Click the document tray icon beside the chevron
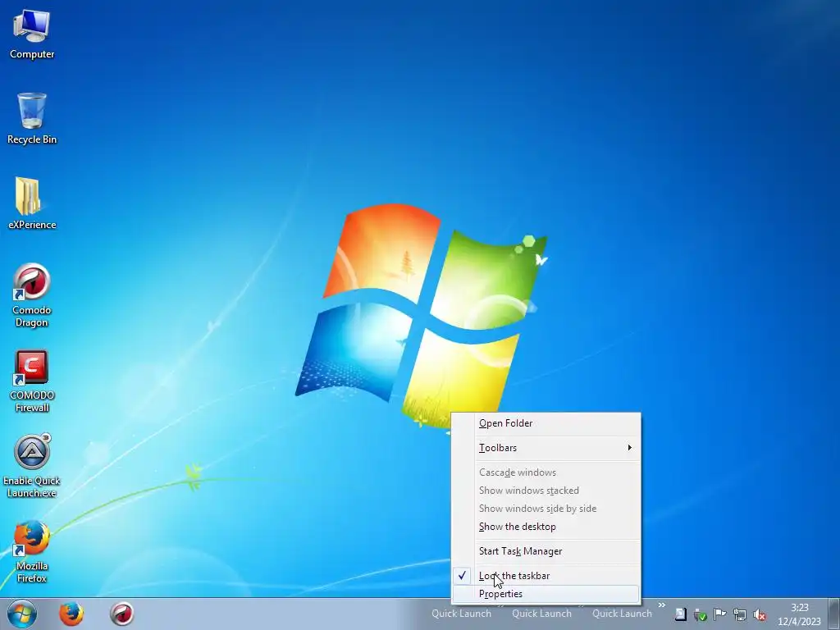Viewport: 840px width, 630px height. [680, 614]
